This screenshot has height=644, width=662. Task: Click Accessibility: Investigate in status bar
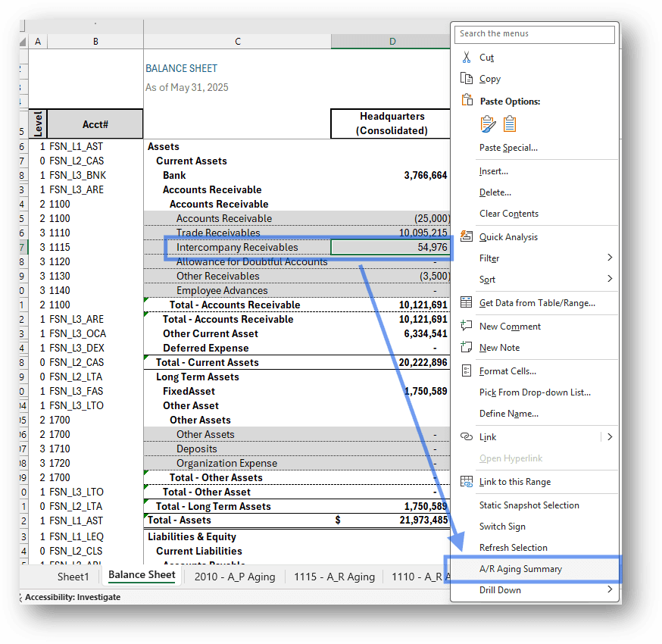pyautogui.click(x=72, y=597)
